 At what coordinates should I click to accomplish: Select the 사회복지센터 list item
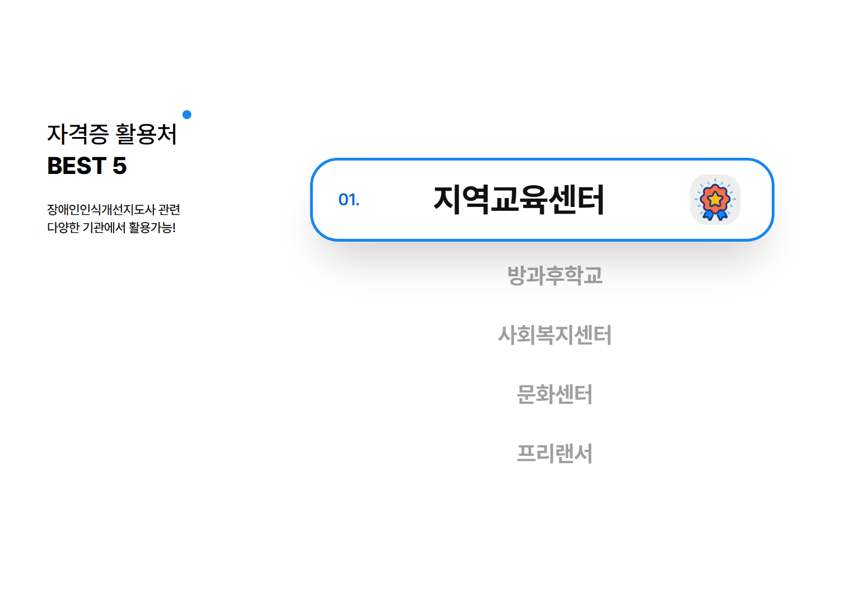coord(555,334)
